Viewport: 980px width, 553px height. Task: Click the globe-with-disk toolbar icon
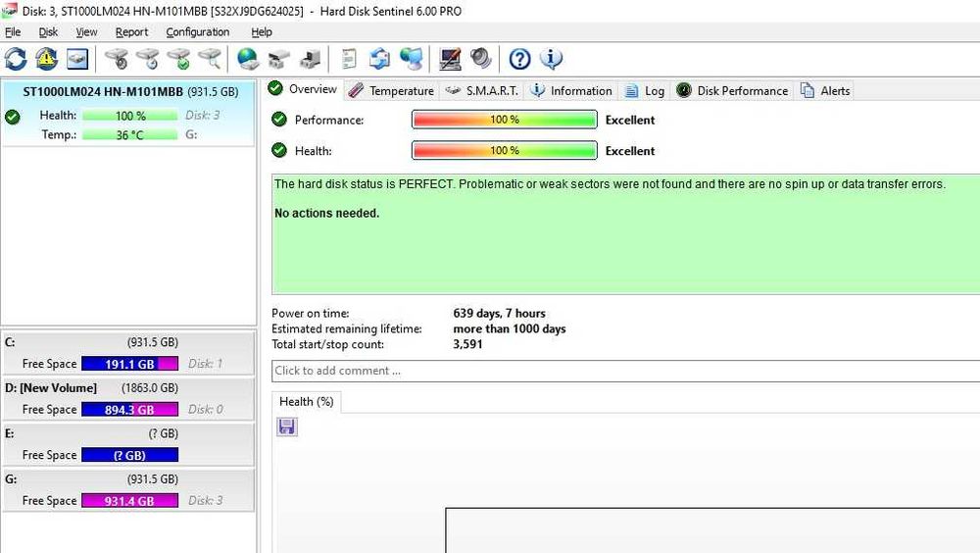pos(248,59)
